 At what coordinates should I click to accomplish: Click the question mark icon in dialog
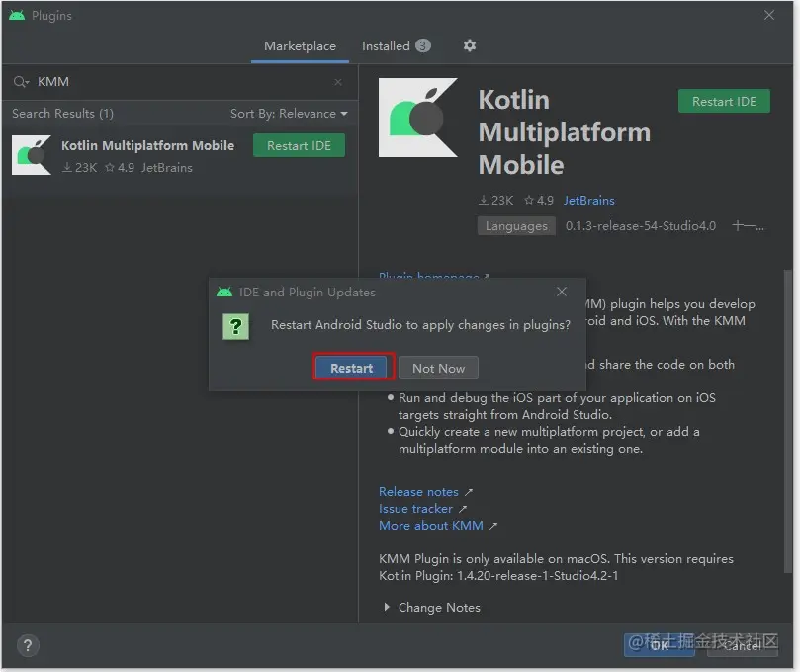click(x=235, y=326)
